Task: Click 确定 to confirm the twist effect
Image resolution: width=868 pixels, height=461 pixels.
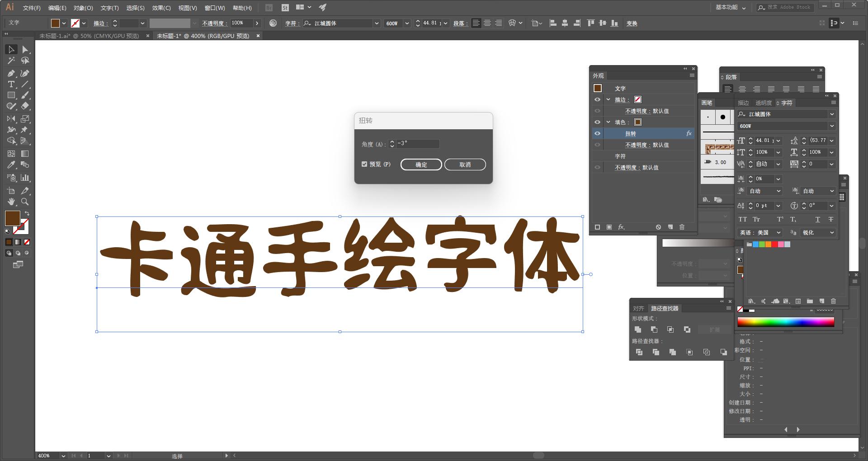Action: coord(420,165)
